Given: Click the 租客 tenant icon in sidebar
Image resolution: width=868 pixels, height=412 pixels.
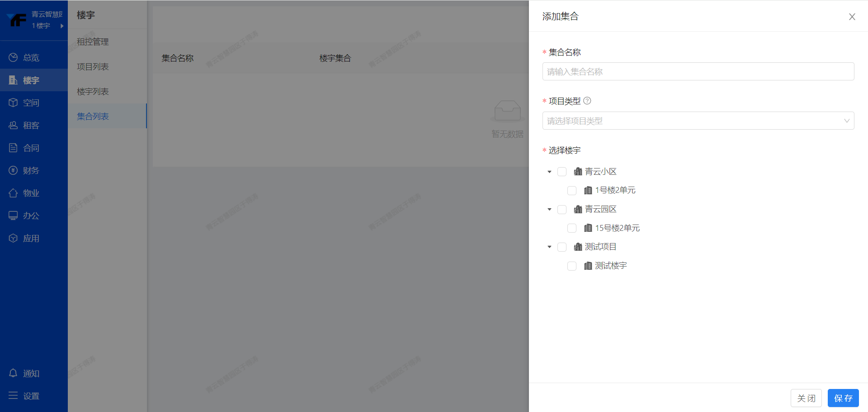Looking at the screenshot, I should coord(13,125).
